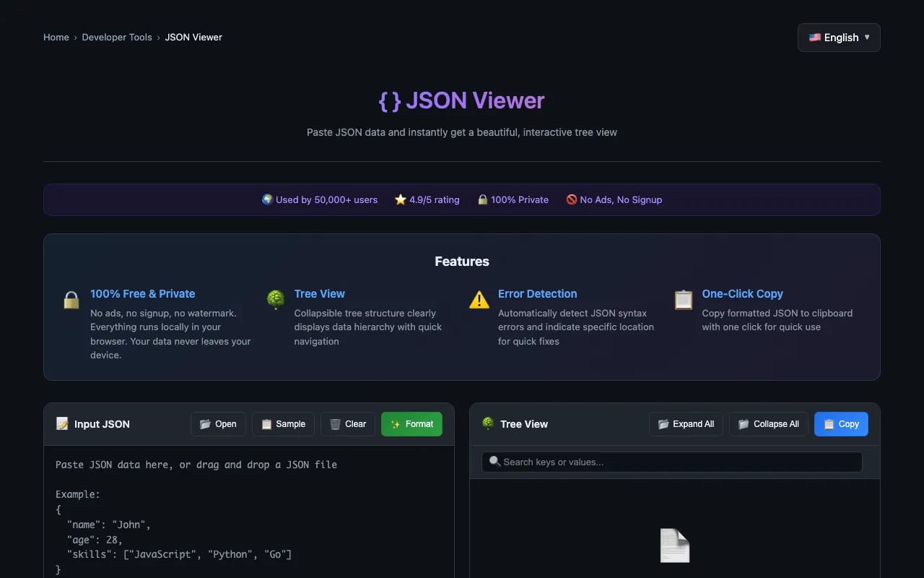Click the Input JSON panel title

tap(102, 424)
